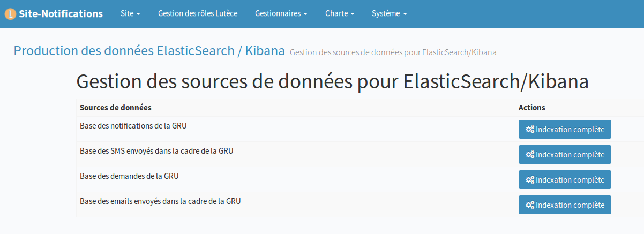The height and width of the screenshot is (234, 644).
Task: Click gears icon for the GRU demandes base
Action: (x=530, y=180)
